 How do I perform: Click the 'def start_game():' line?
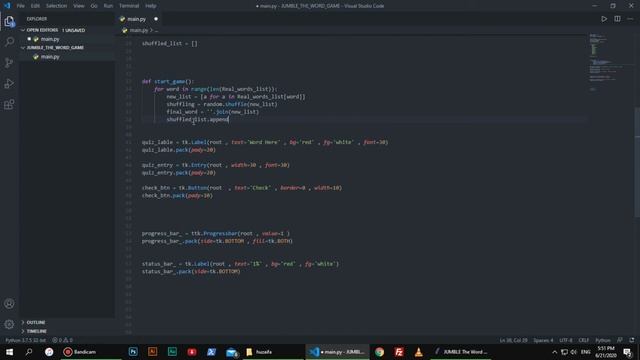(x=168, y=82)
